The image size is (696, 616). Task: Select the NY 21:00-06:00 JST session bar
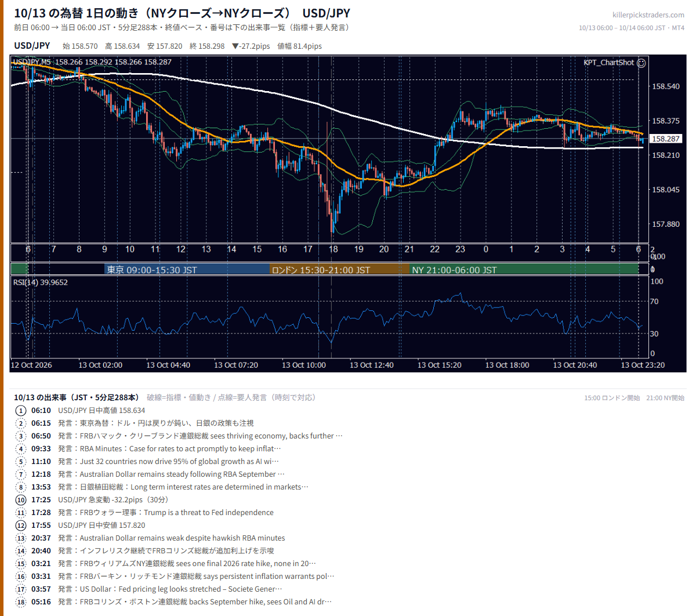[x=524, y=270]
